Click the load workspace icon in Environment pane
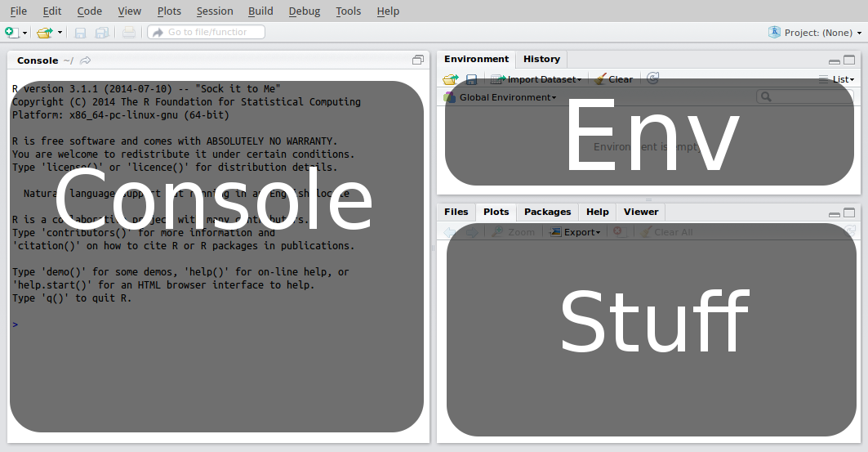This screenshot has width=868, height=452. pyautogui.click(x=450, y=79)
